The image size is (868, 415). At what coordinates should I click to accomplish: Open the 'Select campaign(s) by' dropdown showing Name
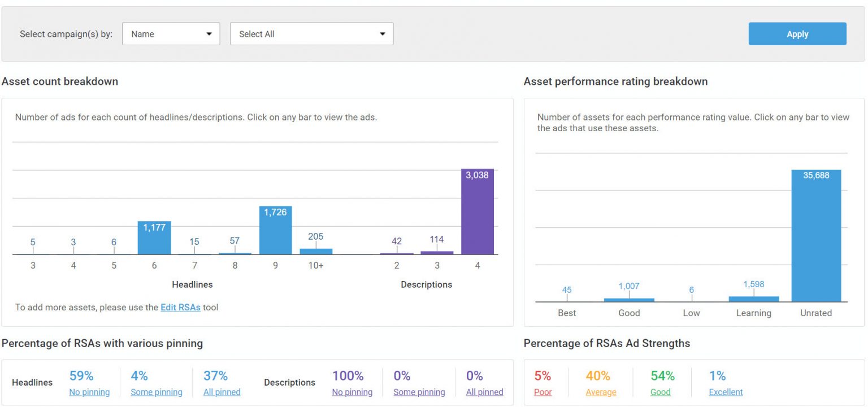[x=170, y=33]
